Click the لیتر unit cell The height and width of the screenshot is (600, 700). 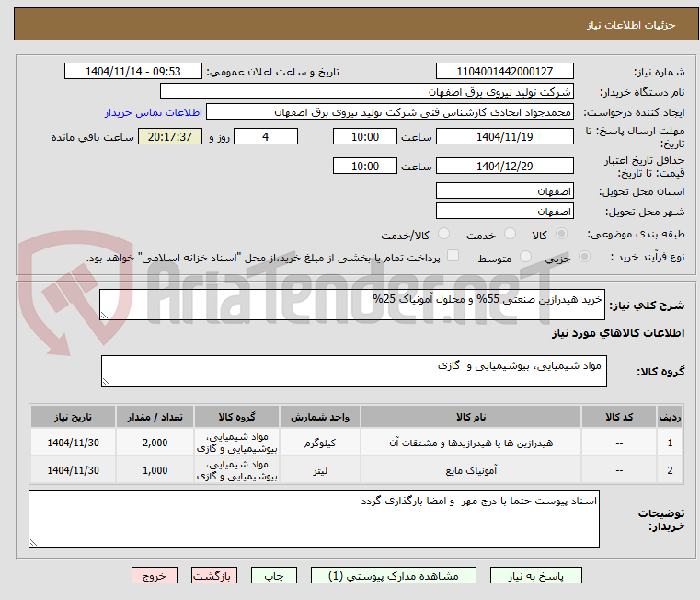pyautogui.click(x=319, y=470)
